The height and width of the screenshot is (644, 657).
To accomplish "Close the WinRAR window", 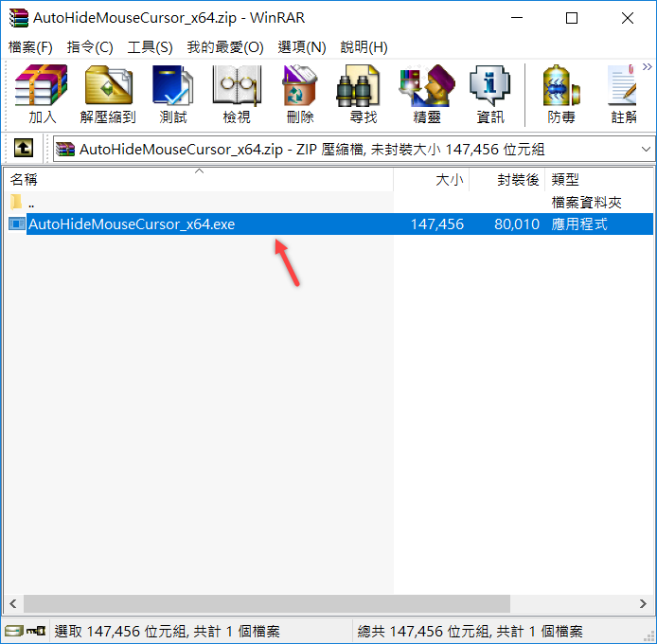I will click(628, 18).
